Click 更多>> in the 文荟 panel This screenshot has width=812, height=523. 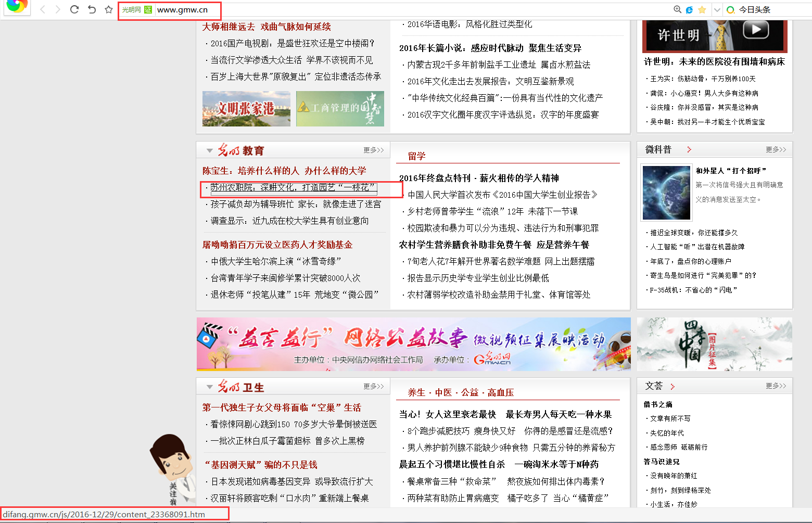[776, 386]
